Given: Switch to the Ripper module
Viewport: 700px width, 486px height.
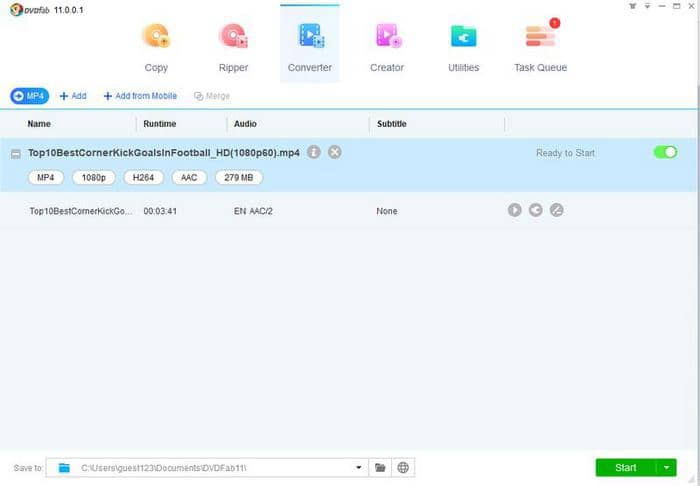Looking at the screenshot, I should click(233, 47).
